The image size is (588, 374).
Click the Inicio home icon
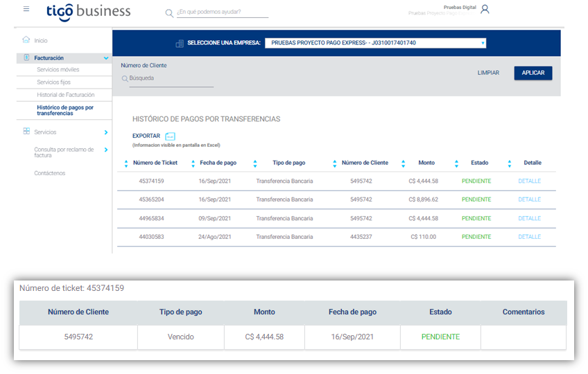pyautogui.click(x=26, y=39)
